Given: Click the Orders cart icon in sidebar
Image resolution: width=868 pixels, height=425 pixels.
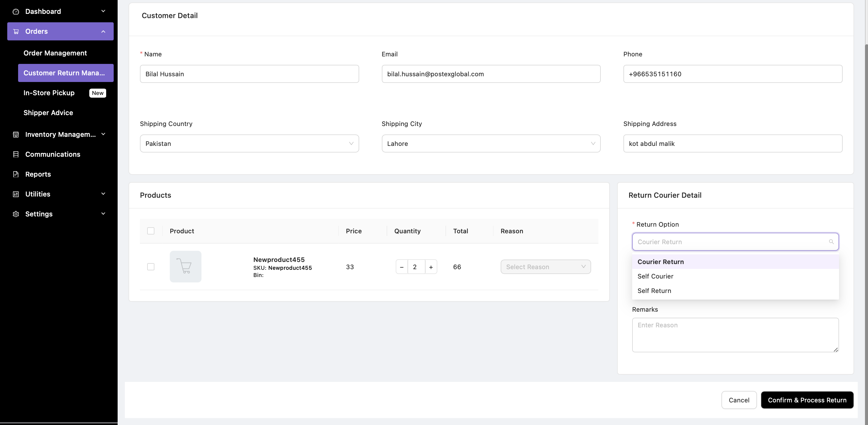Looking at the screenshot, I should click(16, 31).
